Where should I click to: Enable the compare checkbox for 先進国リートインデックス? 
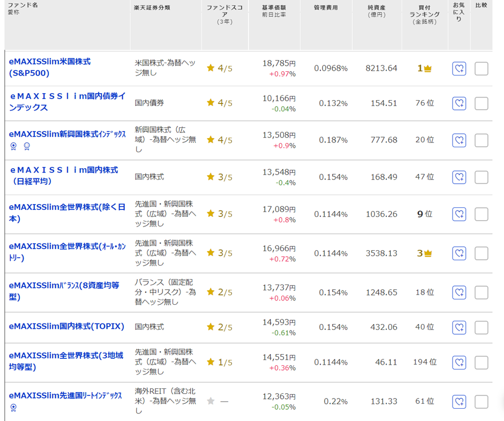(481, 402)
